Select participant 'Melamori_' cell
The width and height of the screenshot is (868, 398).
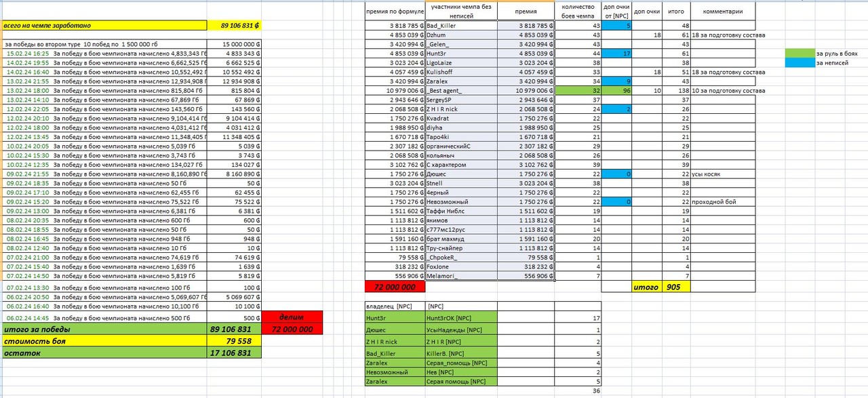[460, 276]
